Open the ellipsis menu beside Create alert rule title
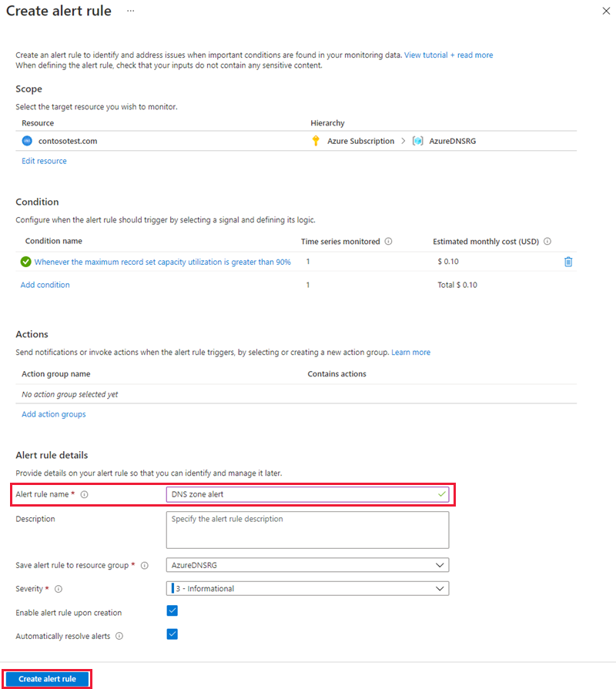The width and height of the screenshot is (616, 689). tap(130, 11)
